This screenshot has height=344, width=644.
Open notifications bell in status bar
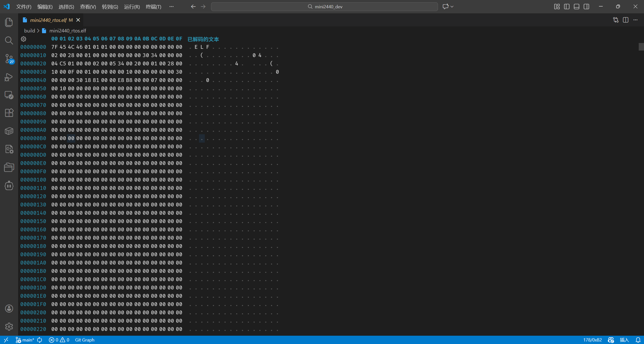pyautogui.click(x=638, y=340)
